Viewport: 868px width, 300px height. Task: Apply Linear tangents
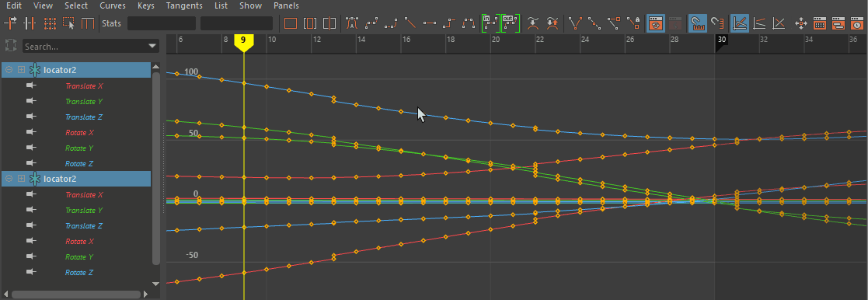410,23
